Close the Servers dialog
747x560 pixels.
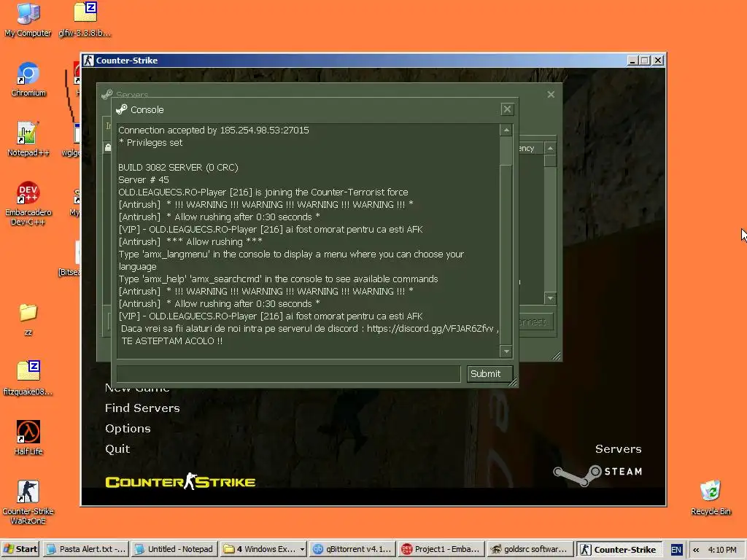click(551, 94)
